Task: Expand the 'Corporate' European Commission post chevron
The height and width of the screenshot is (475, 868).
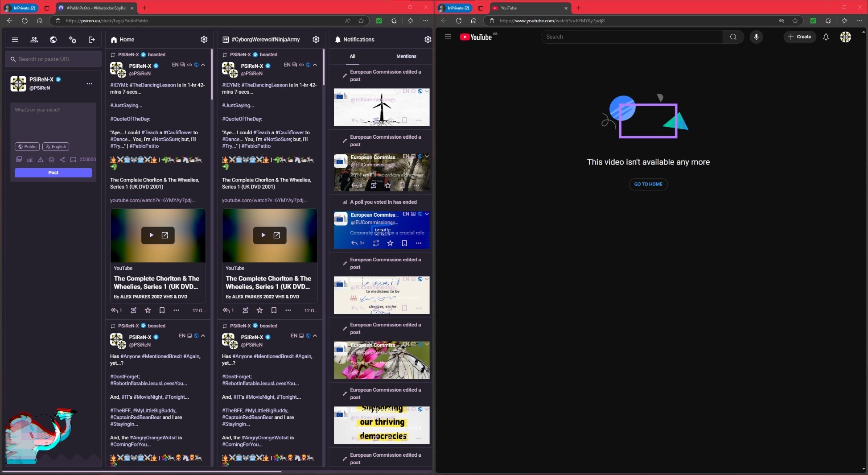Action: pyautogui.click(x=427, y=214)
